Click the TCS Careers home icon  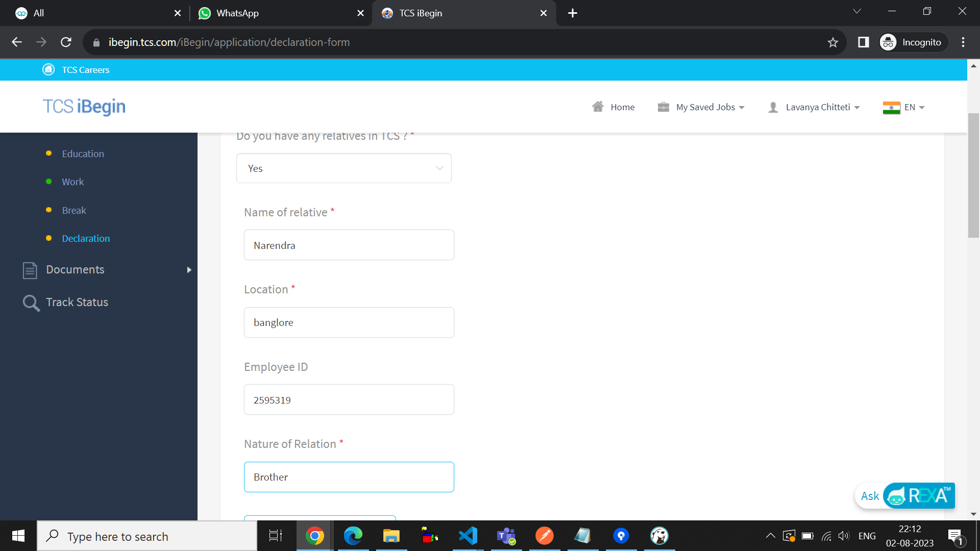(x=48, y=69)
